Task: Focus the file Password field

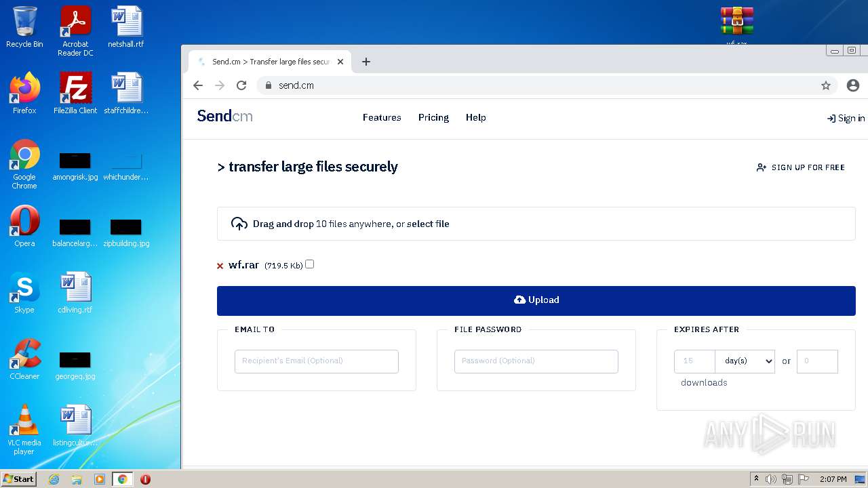Action: pyautogui.click(x=536, y=361)
